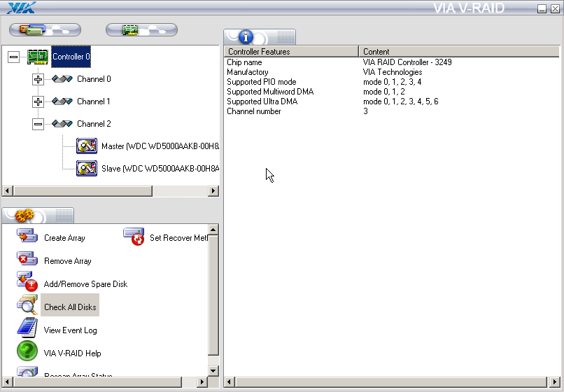Click Add/Remove Spare Disk
Viewport: 564px width, 392px height.
(x=85, y=284)
